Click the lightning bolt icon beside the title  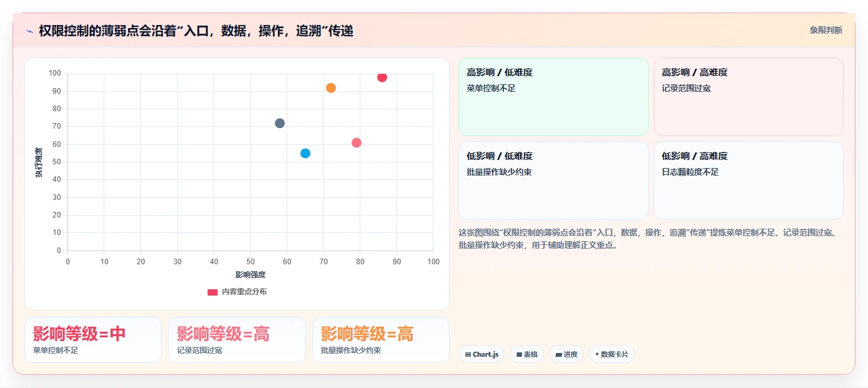point(29,31)
